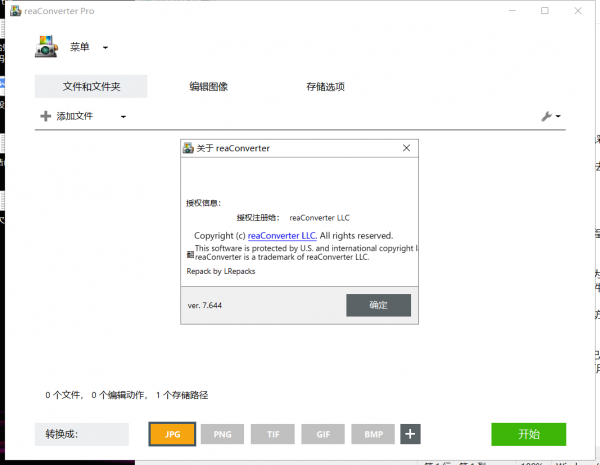Close the reaConverter Pro main window
This screenshot has width=600, height=465.
pos(578,11)
